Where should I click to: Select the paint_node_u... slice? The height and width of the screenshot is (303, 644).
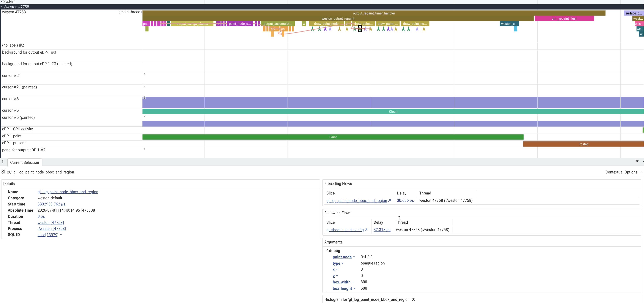point(240,24)
